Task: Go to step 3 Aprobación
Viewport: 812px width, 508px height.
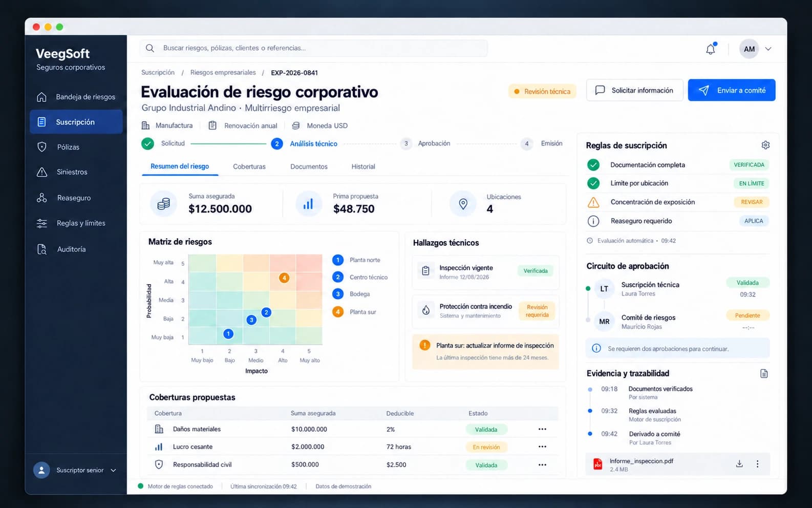Action: click(426, 143)
